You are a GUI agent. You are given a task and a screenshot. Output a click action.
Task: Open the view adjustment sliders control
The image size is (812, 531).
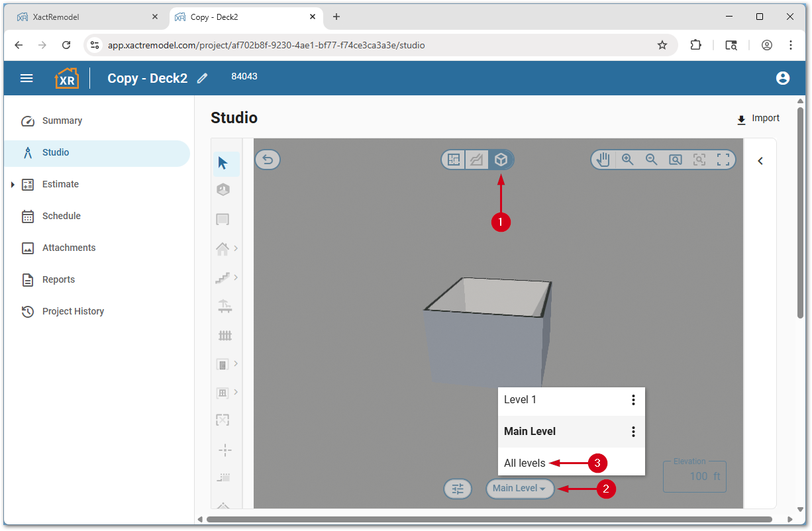(457, 489)
